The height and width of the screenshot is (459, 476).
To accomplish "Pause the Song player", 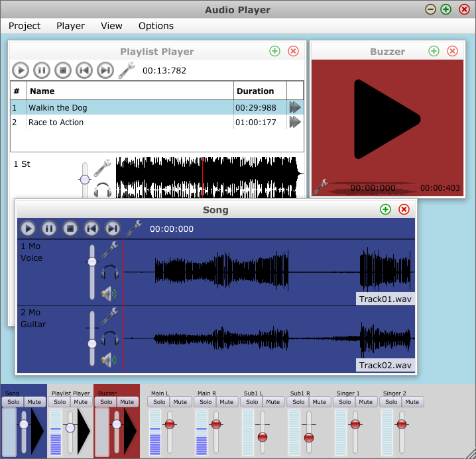I will [49, 229].
